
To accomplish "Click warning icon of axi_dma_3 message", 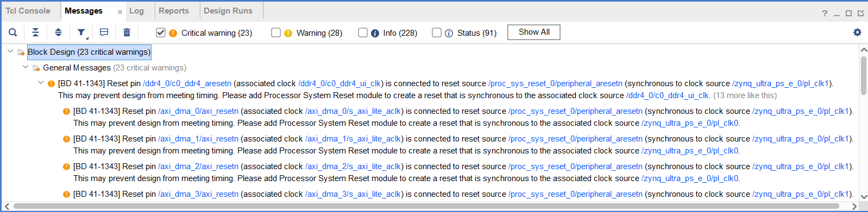I will click(66, 194).
